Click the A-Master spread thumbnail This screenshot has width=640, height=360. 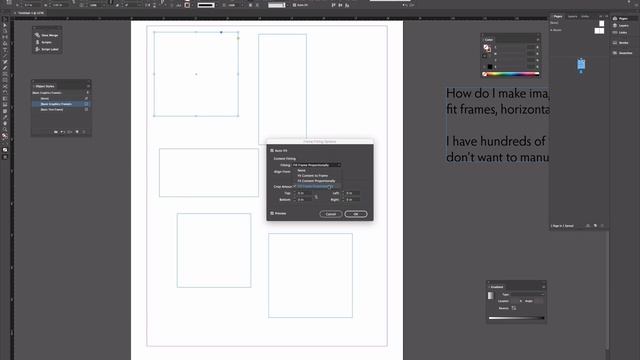(x=599, y=31)
